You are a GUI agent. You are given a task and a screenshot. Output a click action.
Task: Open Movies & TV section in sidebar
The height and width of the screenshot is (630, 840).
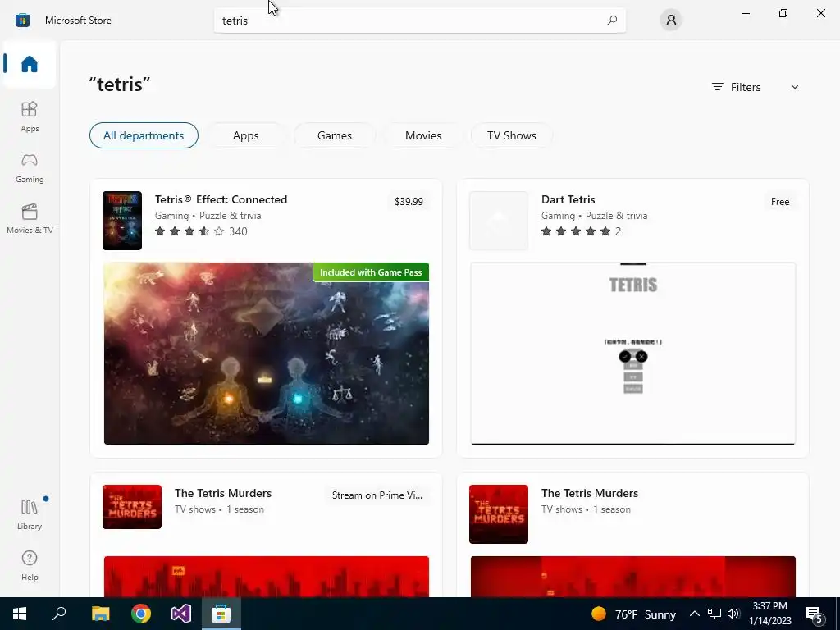(30, 218)
